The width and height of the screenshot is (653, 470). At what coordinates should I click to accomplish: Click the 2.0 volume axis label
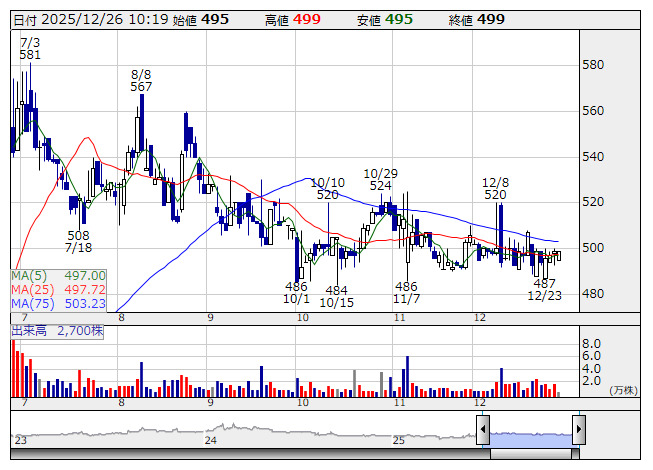tap(591, 380)
